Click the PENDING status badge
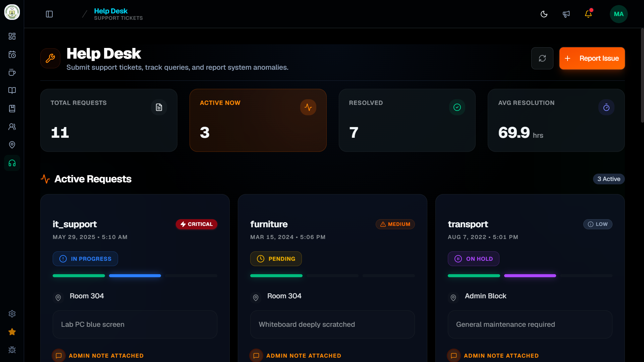 pos(276,259)
